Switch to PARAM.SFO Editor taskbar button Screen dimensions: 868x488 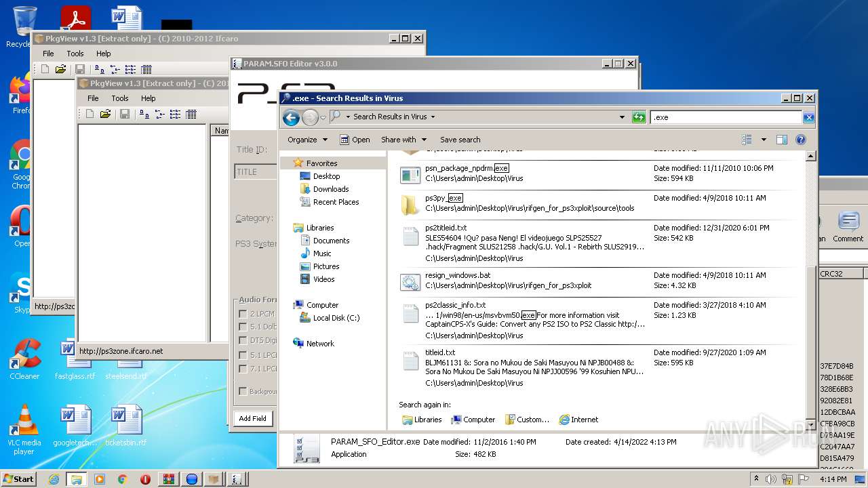coord(237,479)
